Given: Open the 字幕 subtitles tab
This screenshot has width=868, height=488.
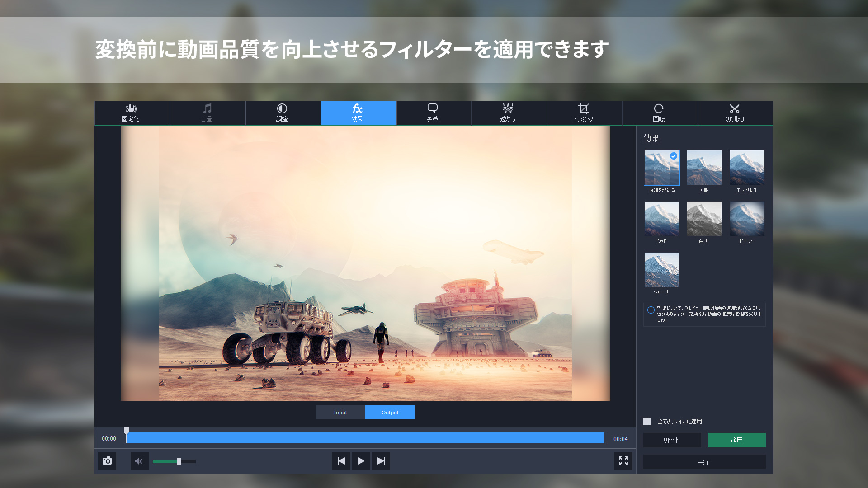Looking at the screenshot, I should coord(434,113).
